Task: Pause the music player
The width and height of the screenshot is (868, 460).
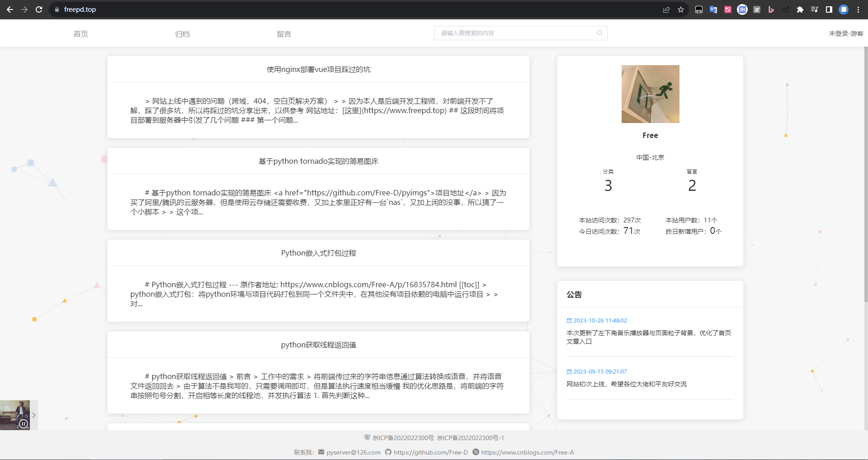Action: point(24,424)
